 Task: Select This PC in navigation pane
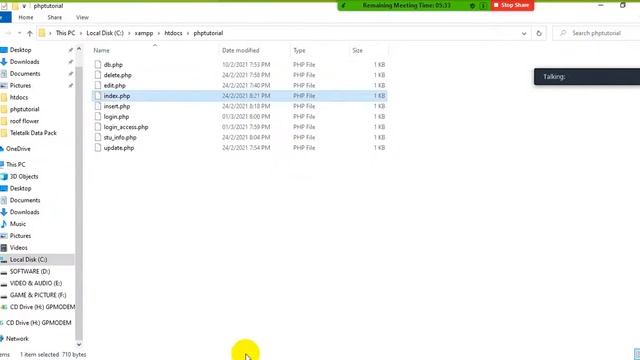point(16,164)
